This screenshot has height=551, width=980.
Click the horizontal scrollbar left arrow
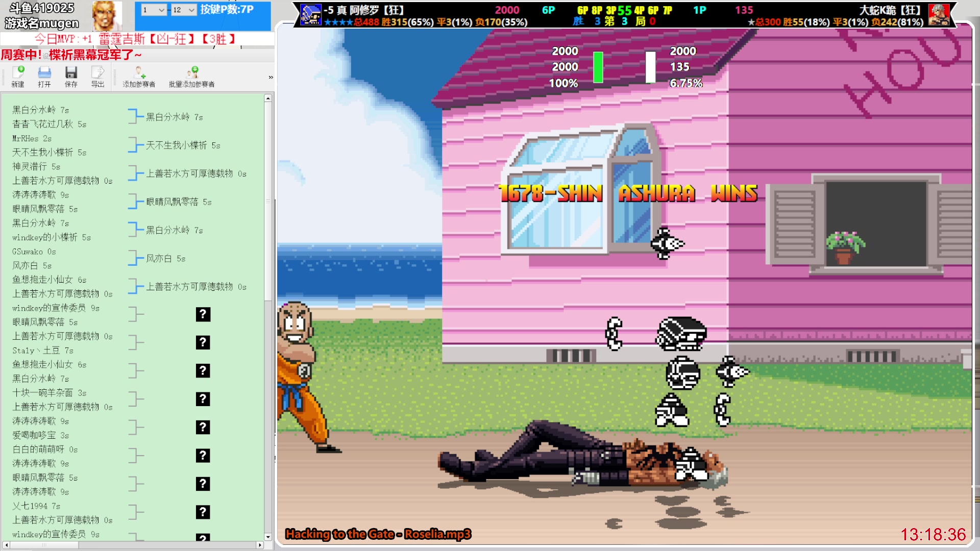5,545
